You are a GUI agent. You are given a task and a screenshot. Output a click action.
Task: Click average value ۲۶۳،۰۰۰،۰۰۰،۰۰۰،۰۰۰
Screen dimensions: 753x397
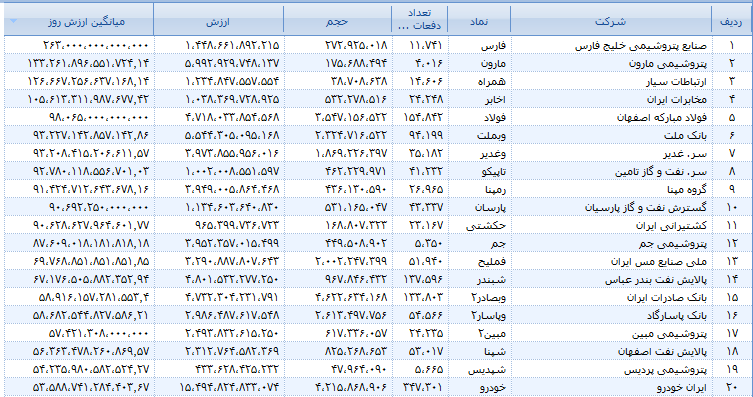coord(96,46)
